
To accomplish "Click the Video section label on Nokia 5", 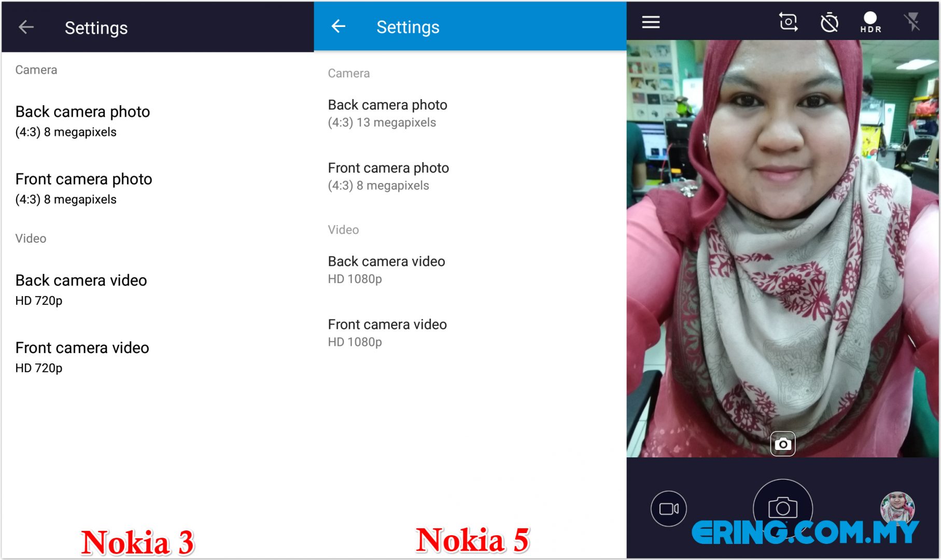I will 343,230.
